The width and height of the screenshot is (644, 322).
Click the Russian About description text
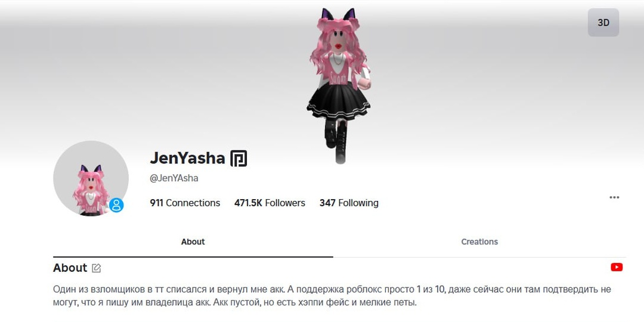[x=332, y=296]
